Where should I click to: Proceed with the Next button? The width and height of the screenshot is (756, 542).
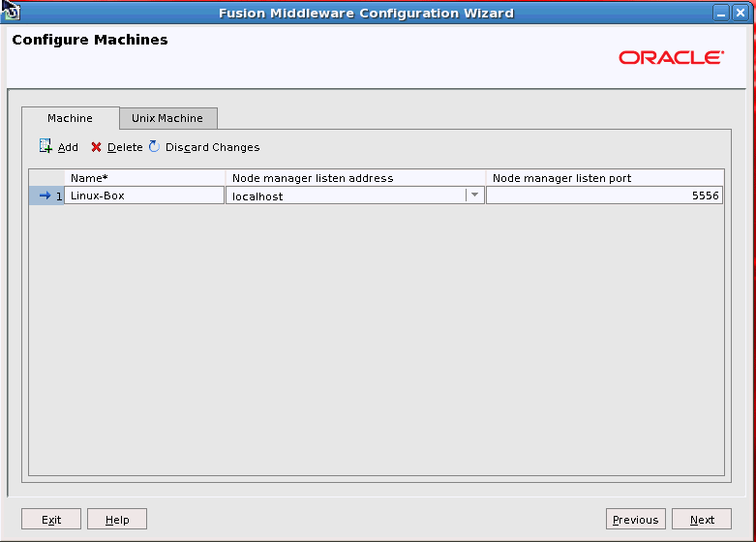[702, 519]
